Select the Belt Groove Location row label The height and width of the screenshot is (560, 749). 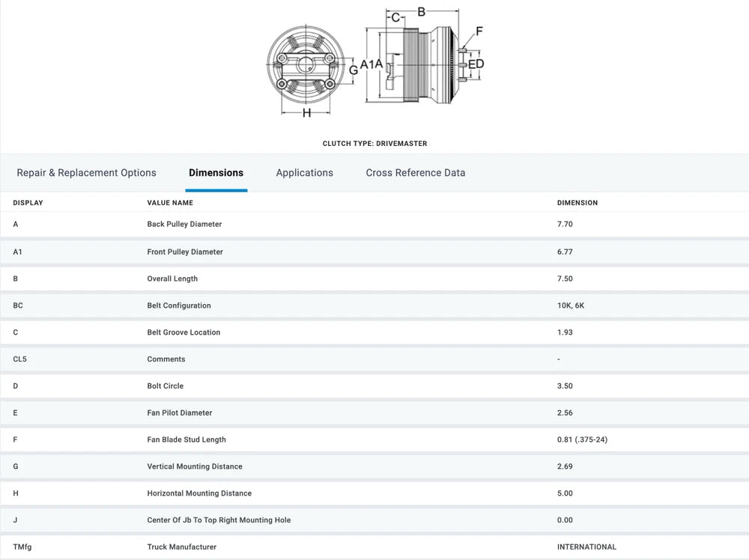pyautogui.click(x=184, y=332)
